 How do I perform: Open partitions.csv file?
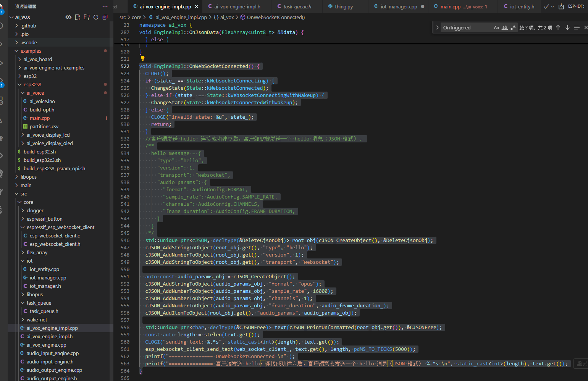coord(44,126)
